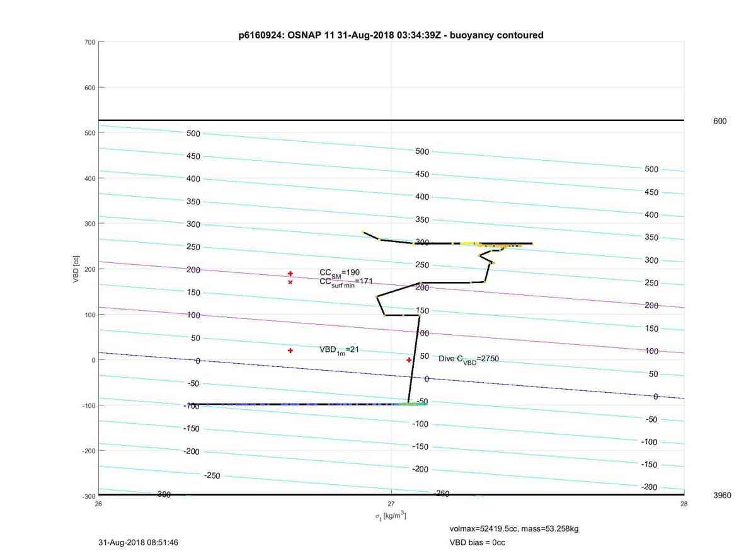Click the y-axis tick label '700'
Screen dimensions: 756x558
[x=89, y=42]
